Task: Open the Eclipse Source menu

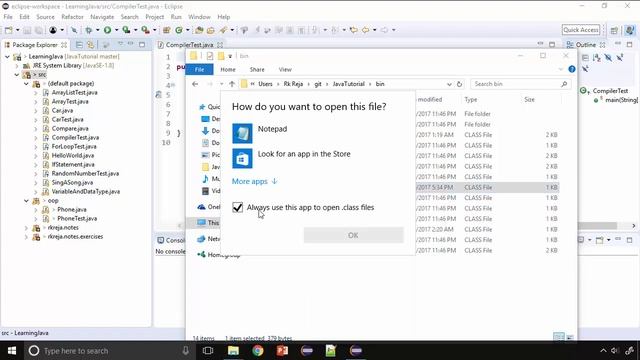Action: (45, 17)
